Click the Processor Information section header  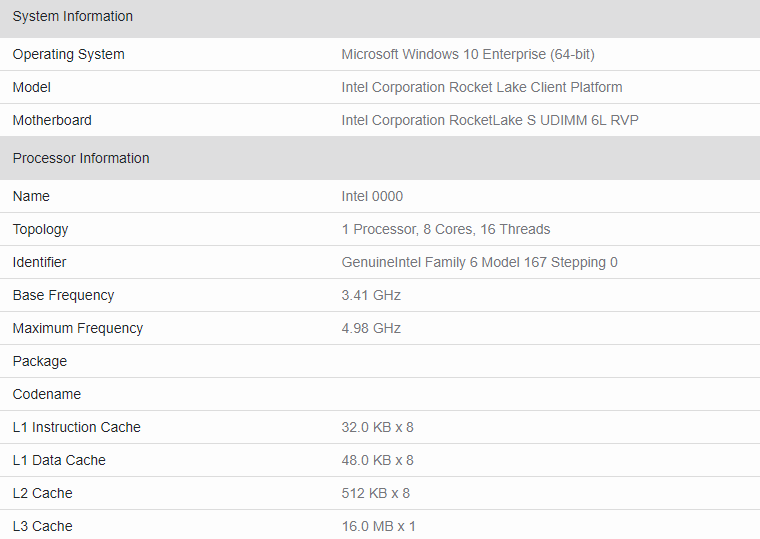pyautogui.click(x=81, y=158)
